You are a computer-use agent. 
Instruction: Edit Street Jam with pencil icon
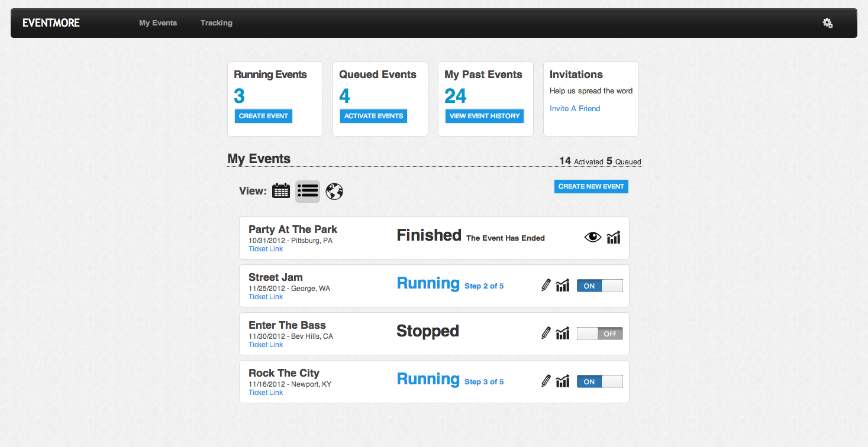[546, 286]
